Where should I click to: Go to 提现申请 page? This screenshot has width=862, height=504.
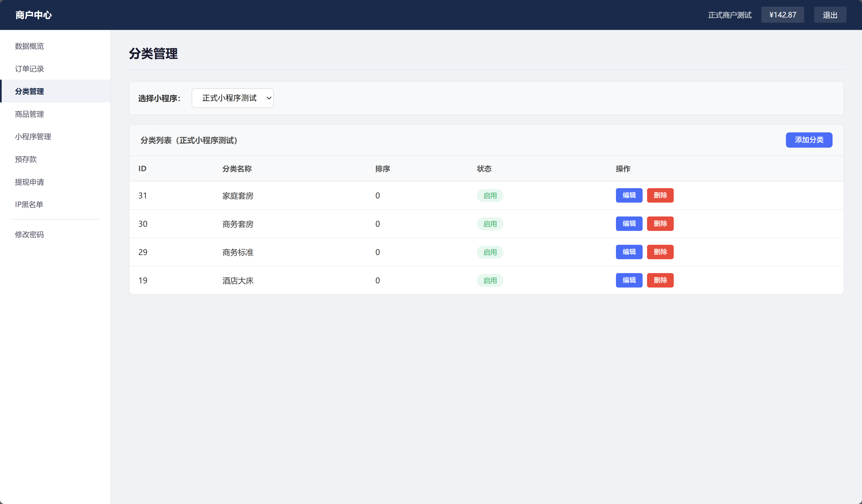pos(56,182)
